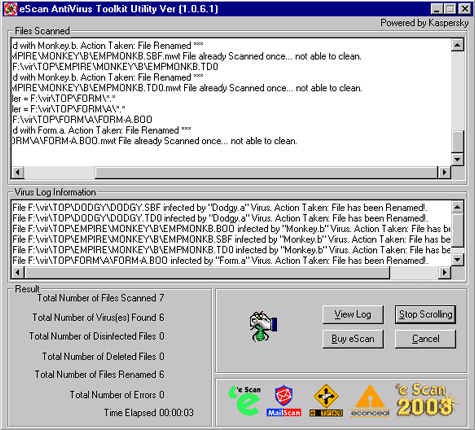
Task: Click 'Total Number of Deleted Files 0' text
Action: (x=103, y=356)
